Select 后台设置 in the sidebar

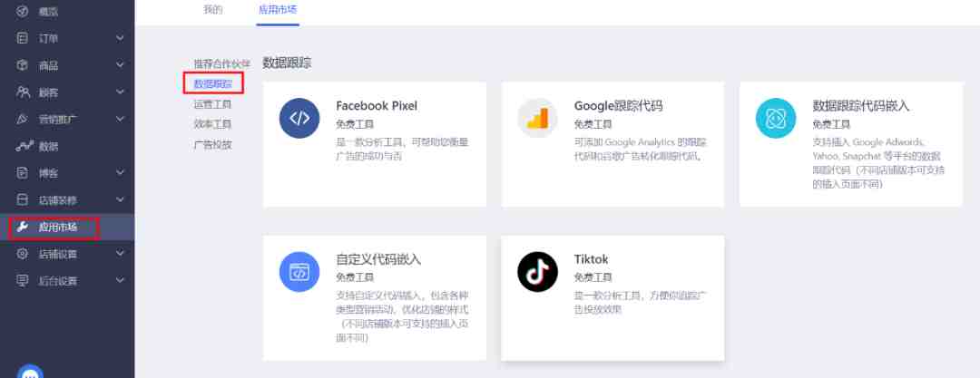pos(57,280)
